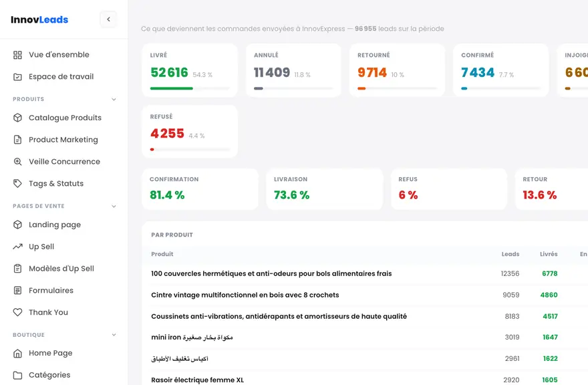
Task: Click the Modèles d'Up Sell clipboard icon
Action: [x=17, y=269]
